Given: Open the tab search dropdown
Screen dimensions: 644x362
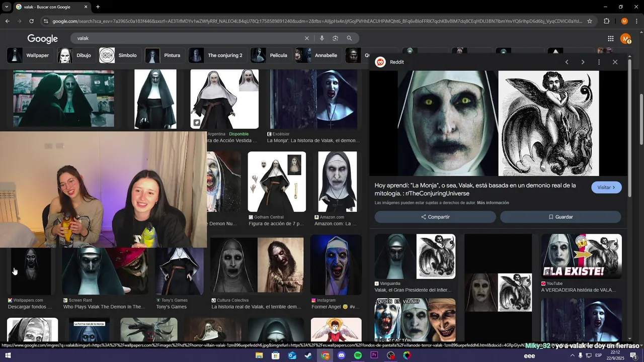Looking at the screenshot, I should 7,7.
